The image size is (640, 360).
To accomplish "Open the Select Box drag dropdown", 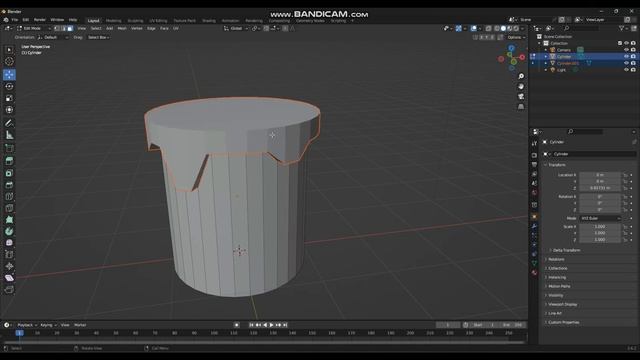I will [98, 37].
